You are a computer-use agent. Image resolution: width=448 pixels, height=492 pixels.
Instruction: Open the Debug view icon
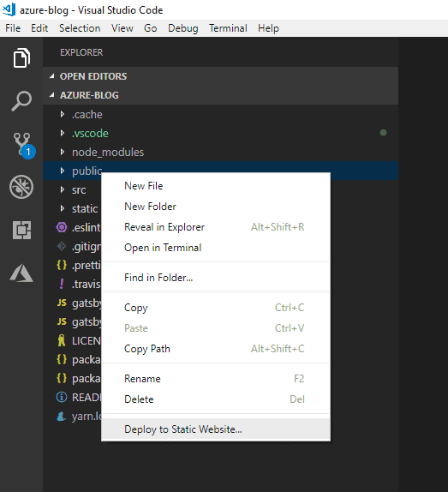tap(21, 187)
